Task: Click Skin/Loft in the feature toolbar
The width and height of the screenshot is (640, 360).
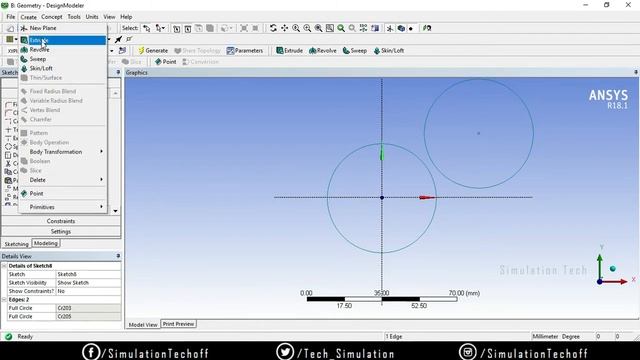Action: [389, 51]
